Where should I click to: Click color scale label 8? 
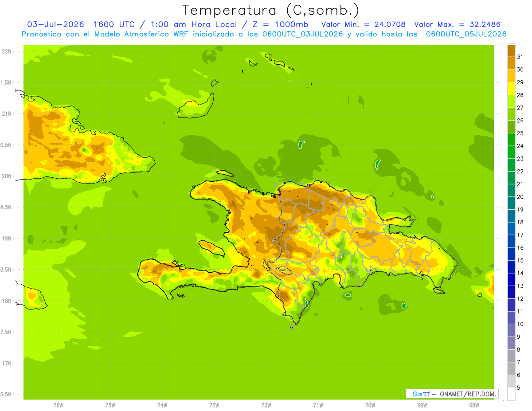pos(519,350)
